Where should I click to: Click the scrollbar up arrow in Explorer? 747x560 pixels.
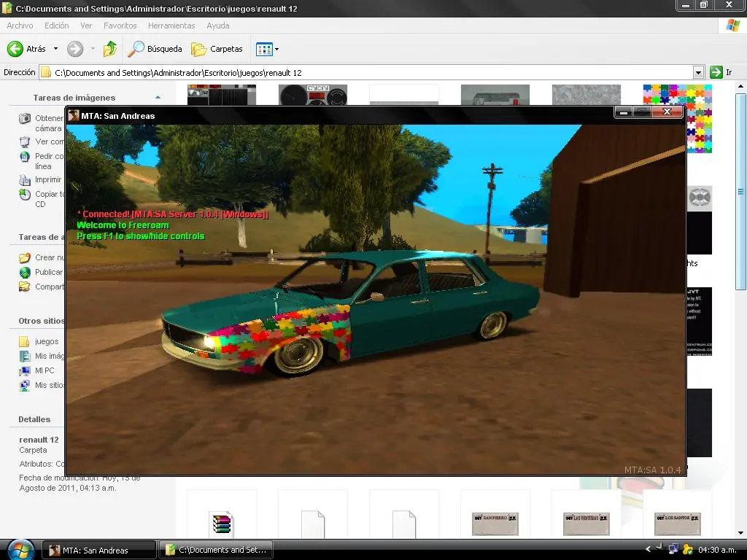(x=740, y=86)
